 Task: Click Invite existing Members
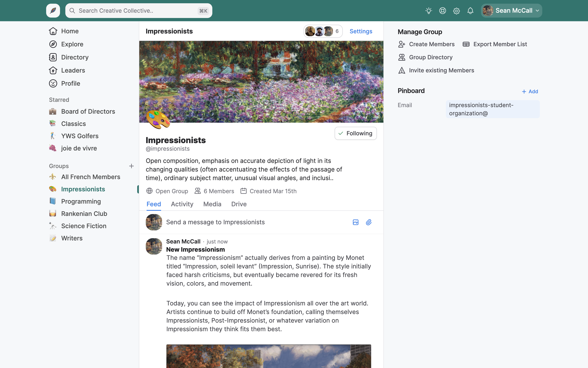point(436,70)
